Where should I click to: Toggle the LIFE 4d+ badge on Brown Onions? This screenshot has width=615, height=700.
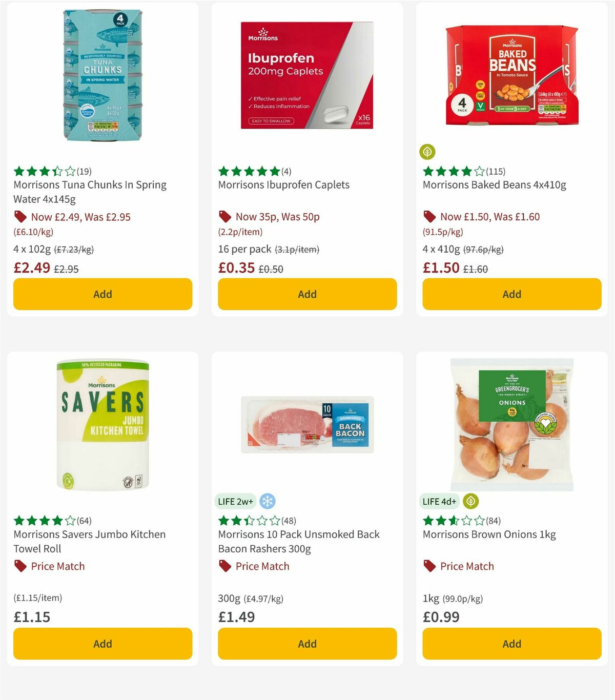pyautogui.click(x=439, y=501)
